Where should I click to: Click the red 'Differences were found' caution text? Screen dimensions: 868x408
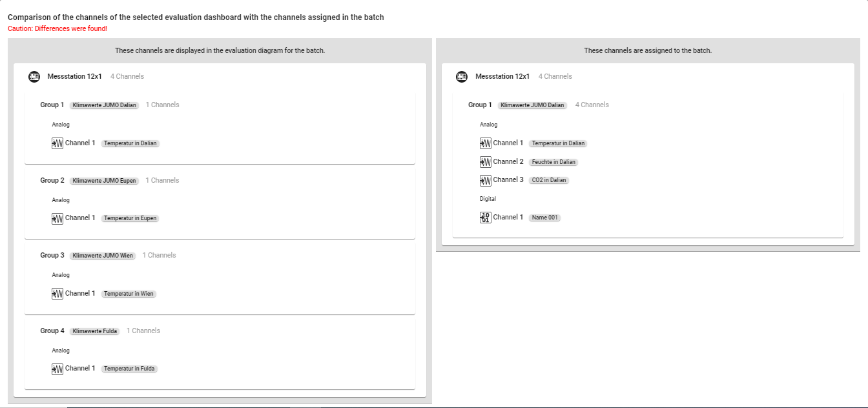click(57, 28)
